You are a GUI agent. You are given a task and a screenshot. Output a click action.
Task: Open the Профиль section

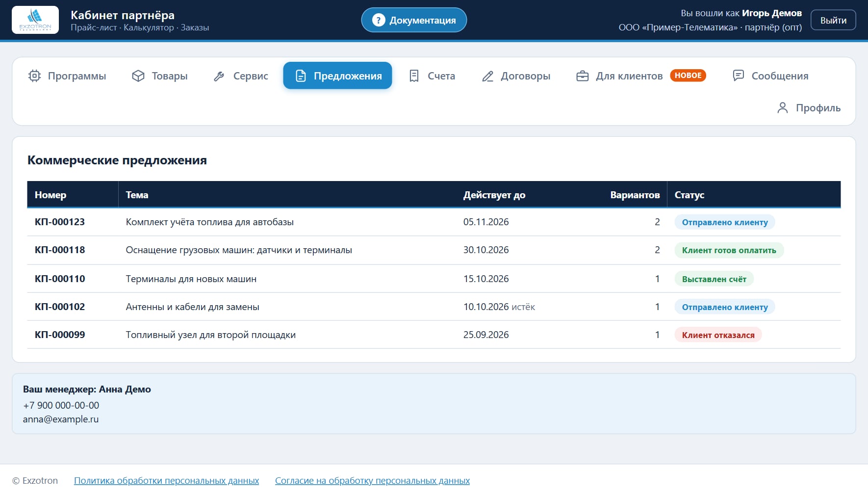pos(809,108)
